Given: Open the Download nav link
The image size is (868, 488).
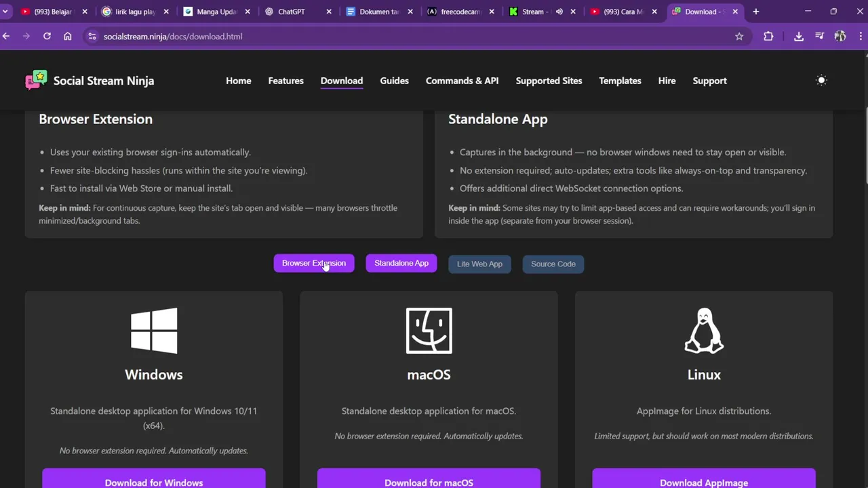Looking at the screenshot, I should click(x=342, y=81).
